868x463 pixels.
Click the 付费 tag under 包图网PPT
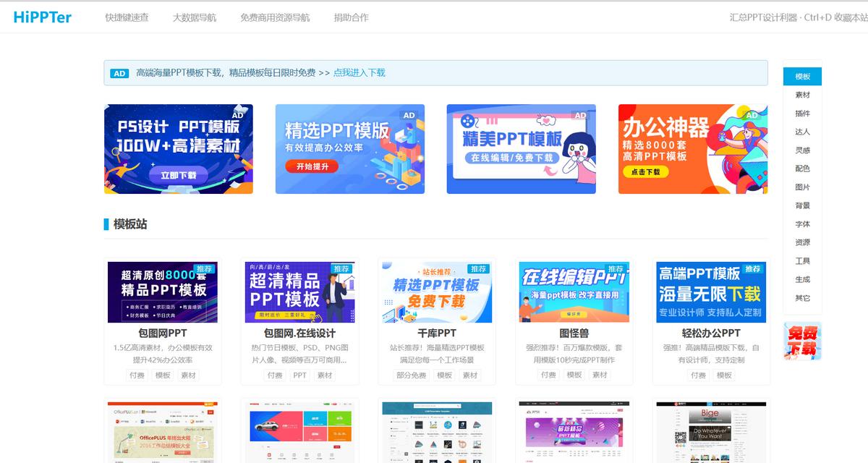coord(138,375)
